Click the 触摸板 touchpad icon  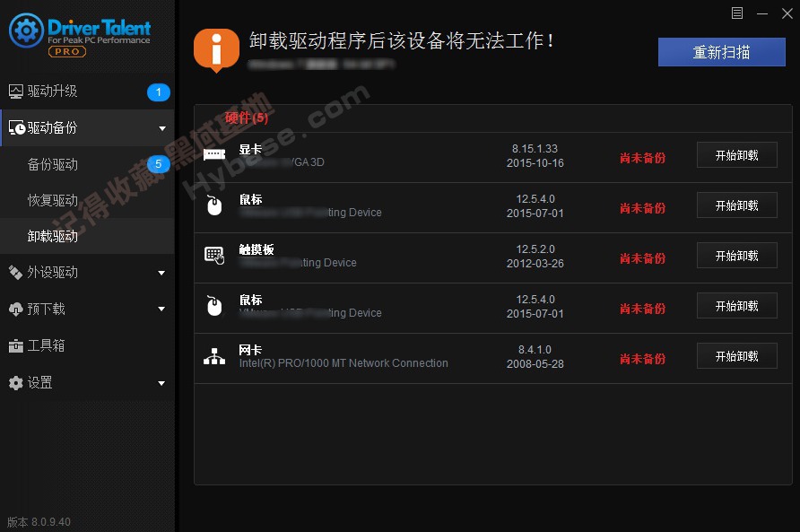click(214, 256)
